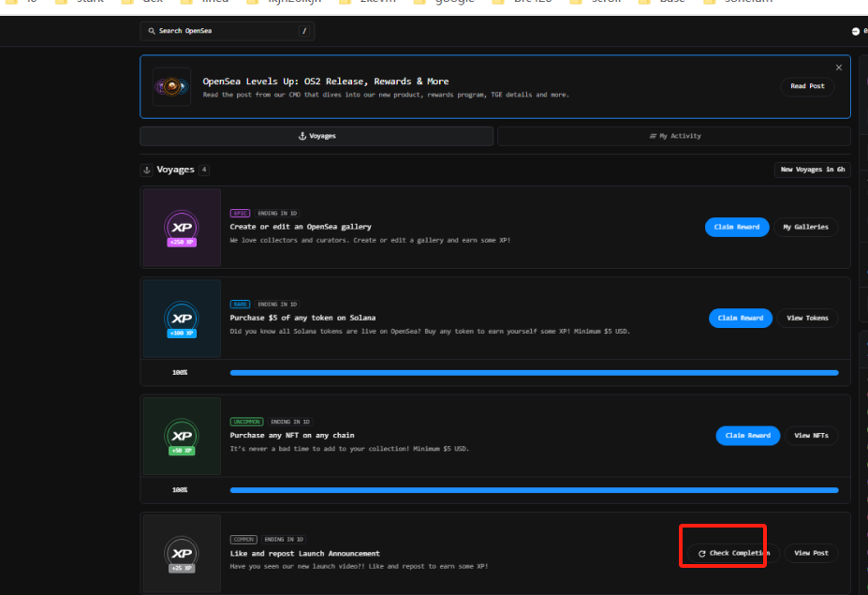The height and width of the screenshot is (595, 868).
Task: Claim Reward for OpenSea gallery voyage
Action: [x=737, y=227]
